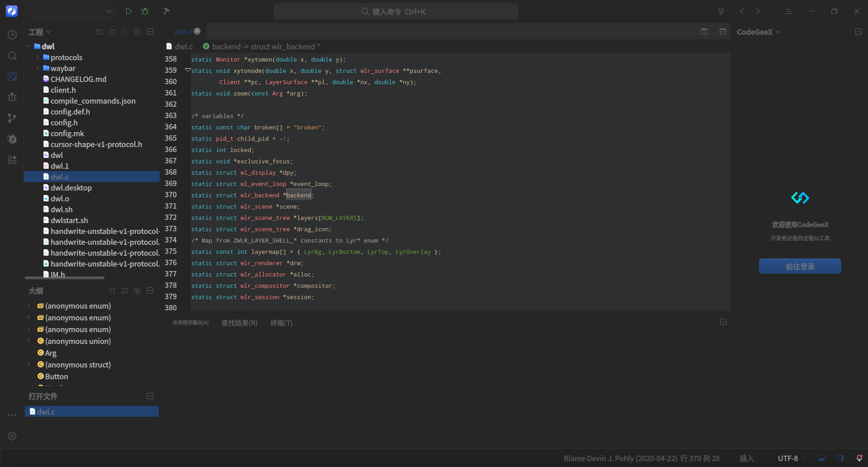
Task: Click the command search field
Action: click(x=396, y=11)
